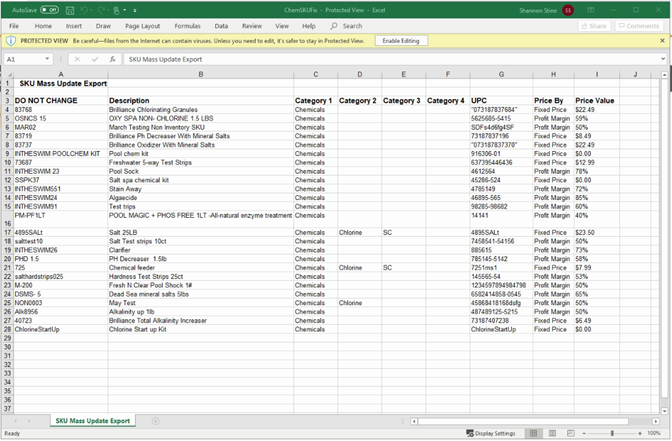Click next sheet navigation arrow
The height and width of the screenshot is (441, 672).
(29, 421)
